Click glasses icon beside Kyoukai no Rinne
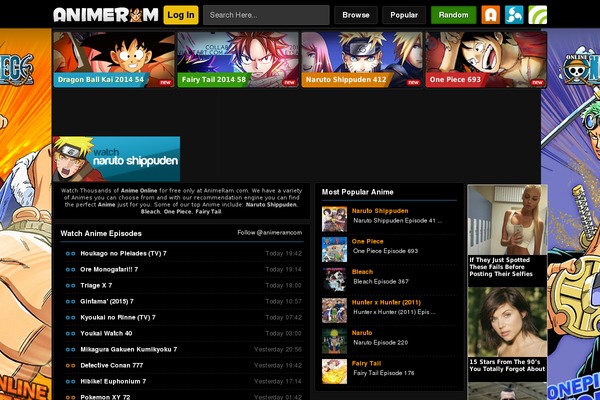This screenshot has width=600, height=400. [x=70, y=318]
